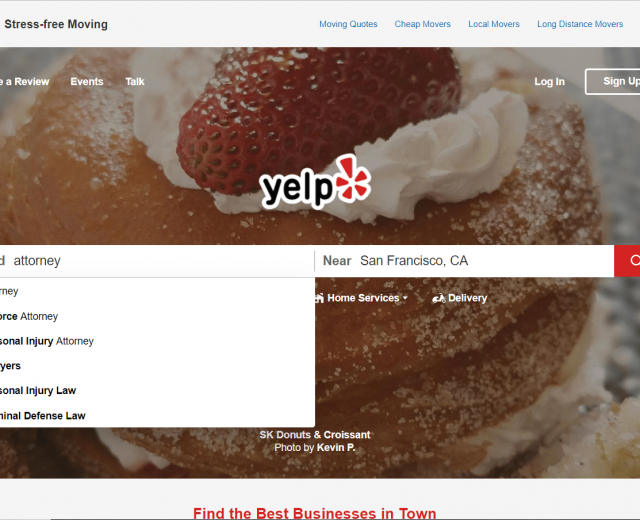
Task: Click the Log In link
Action: click(x=549, y=82)
